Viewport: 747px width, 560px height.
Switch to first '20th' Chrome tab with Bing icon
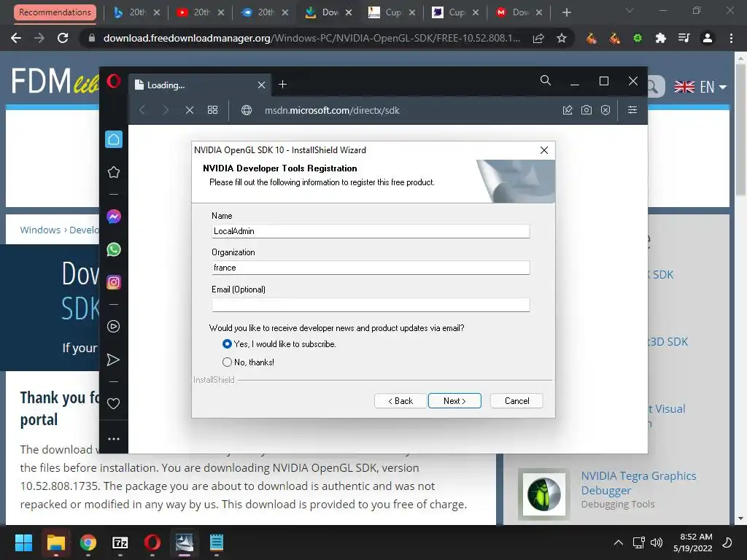click(x=136, y=12)
